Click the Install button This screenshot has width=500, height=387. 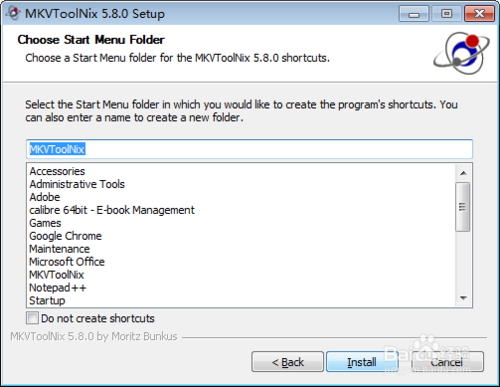tap(362, 362)
